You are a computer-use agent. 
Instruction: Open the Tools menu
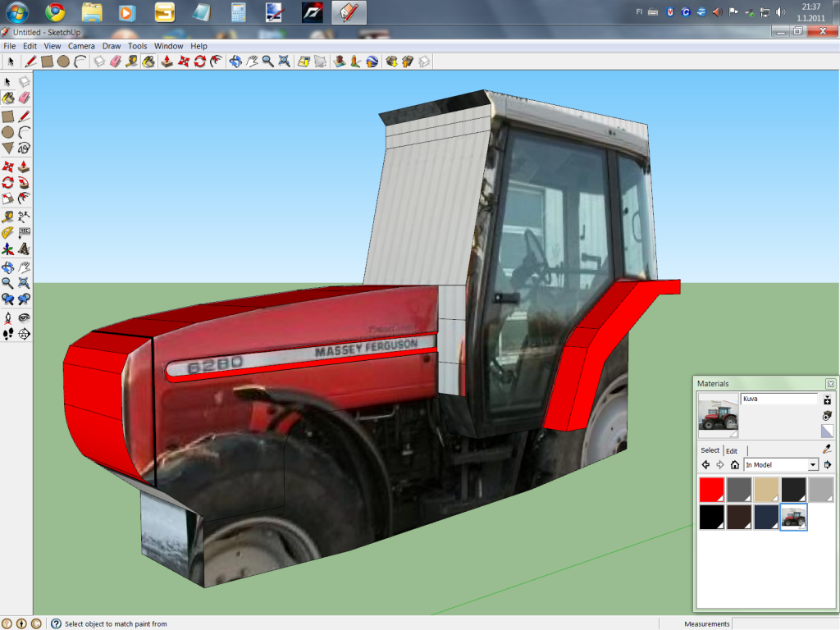point(137,46)
